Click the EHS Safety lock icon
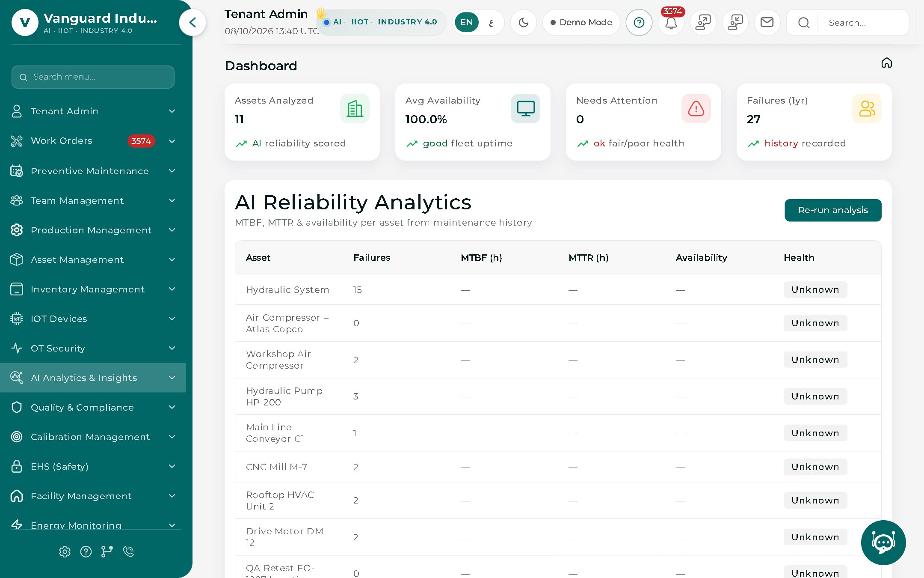The height and width of the screenshot is (578, 924). [x=17, y=466]
